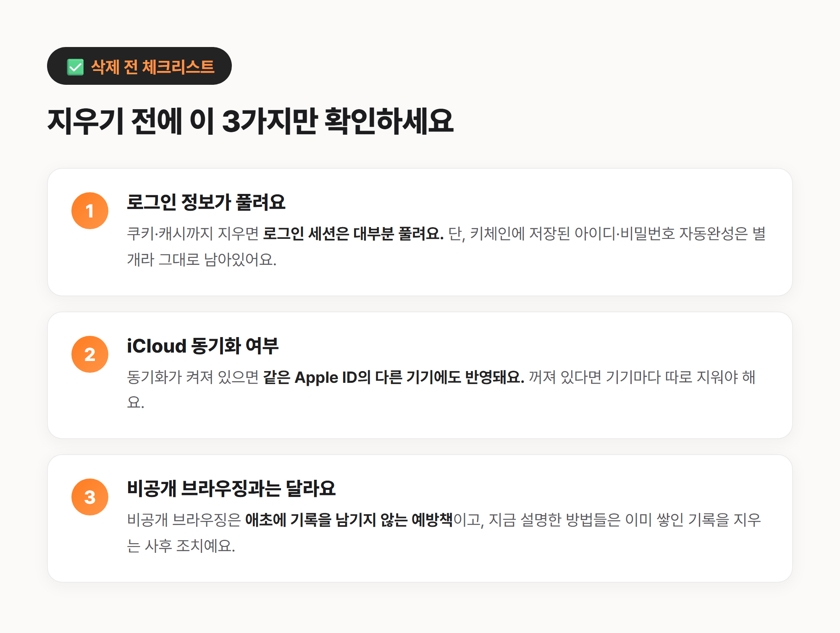Screen dimensions: 840x633
Task: Click the heading '지우기 전에 이 3가지만 확인하세요'
Action: coord(251,121)
